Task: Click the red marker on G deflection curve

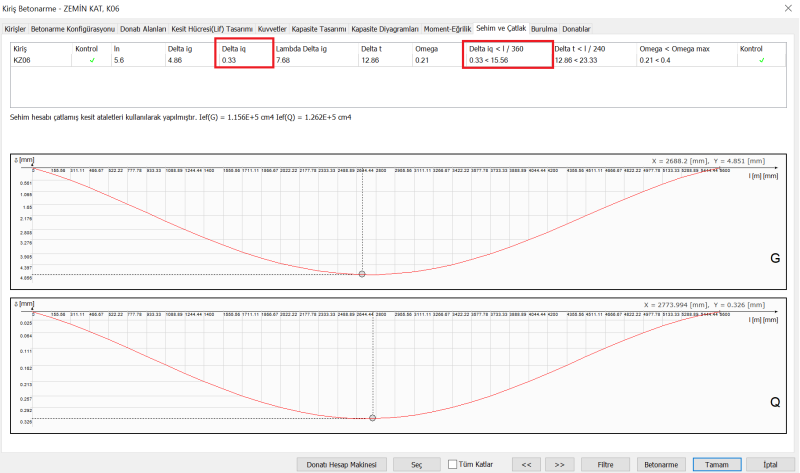Action: 362,274
